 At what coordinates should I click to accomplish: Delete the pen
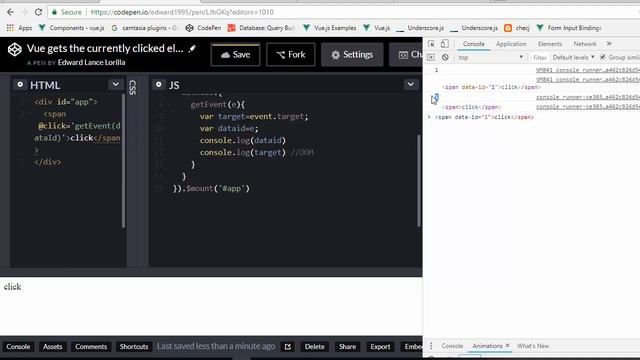point(314,347)
